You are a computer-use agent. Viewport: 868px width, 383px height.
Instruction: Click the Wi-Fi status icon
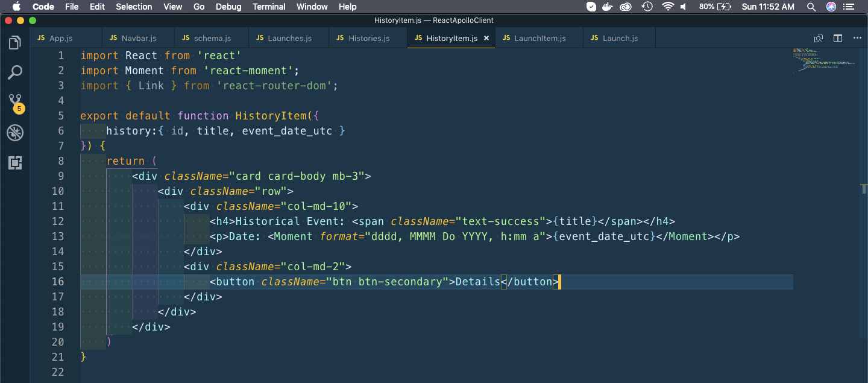[x=667, y=7]
